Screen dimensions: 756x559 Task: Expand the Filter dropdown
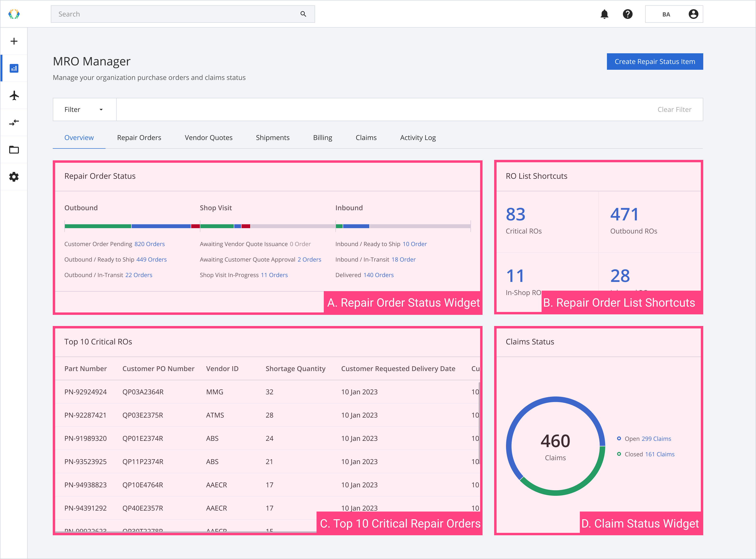[84, 109]
